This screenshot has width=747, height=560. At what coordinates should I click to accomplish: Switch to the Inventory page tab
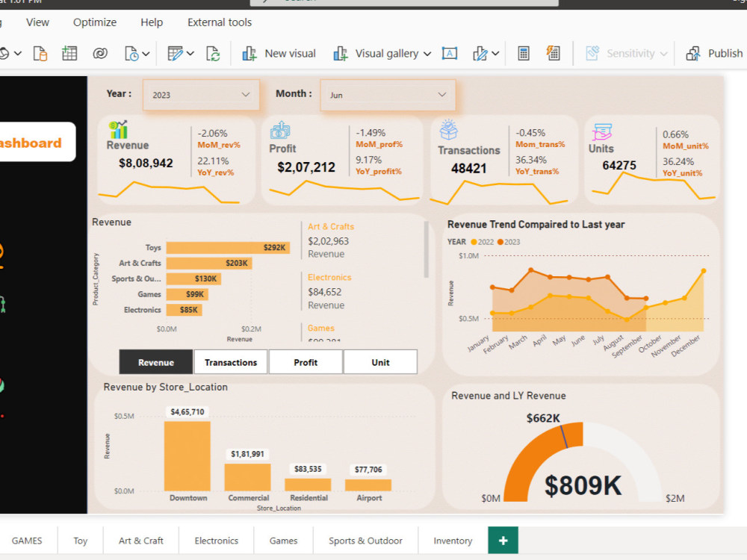(x=453, y=541)
